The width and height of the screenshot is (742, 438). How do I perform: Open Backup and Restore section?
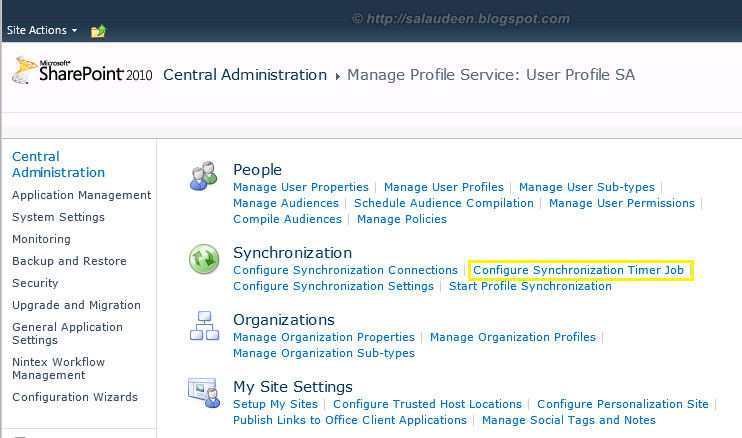click(69, 261)
